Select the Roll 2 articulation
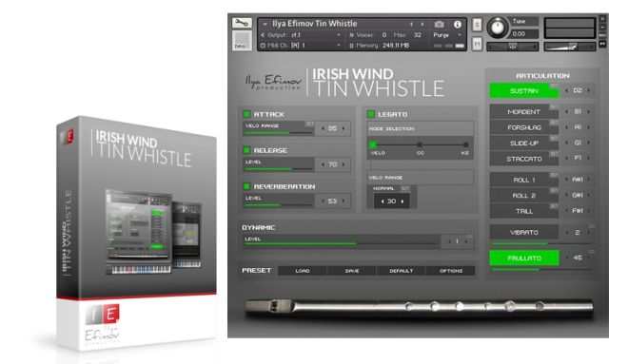Screen dimensions: 628x364 (524, 196)
